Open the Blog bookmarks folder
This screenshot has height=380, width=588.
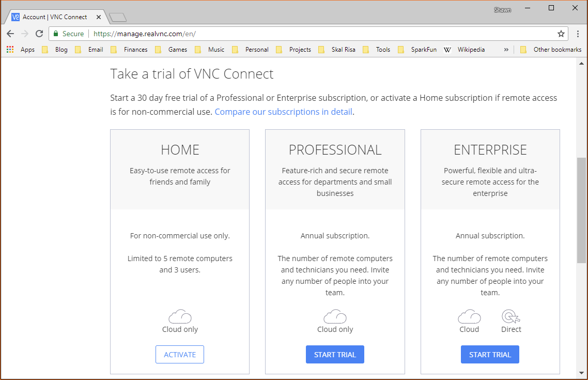tap(55, 50)
